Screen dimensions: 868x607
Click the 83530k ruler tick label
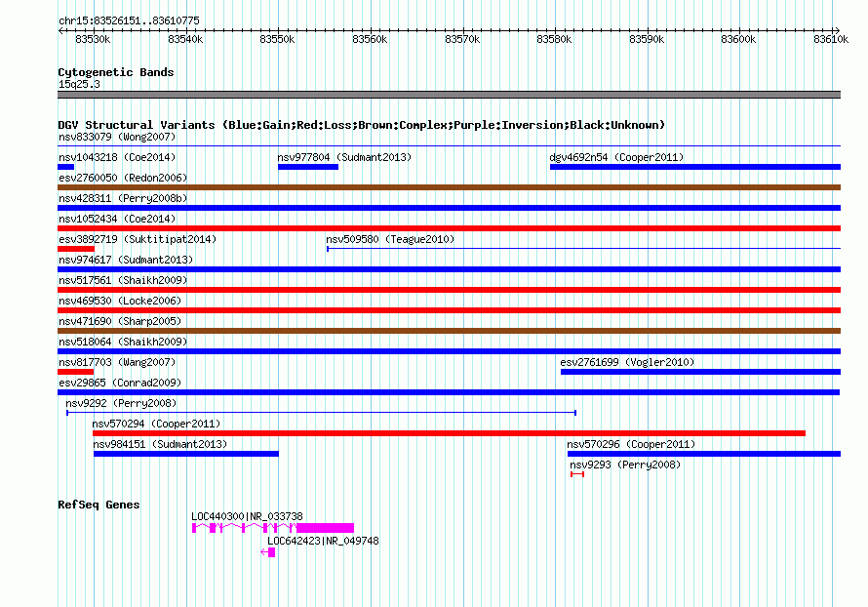click(x=93, y=39)
